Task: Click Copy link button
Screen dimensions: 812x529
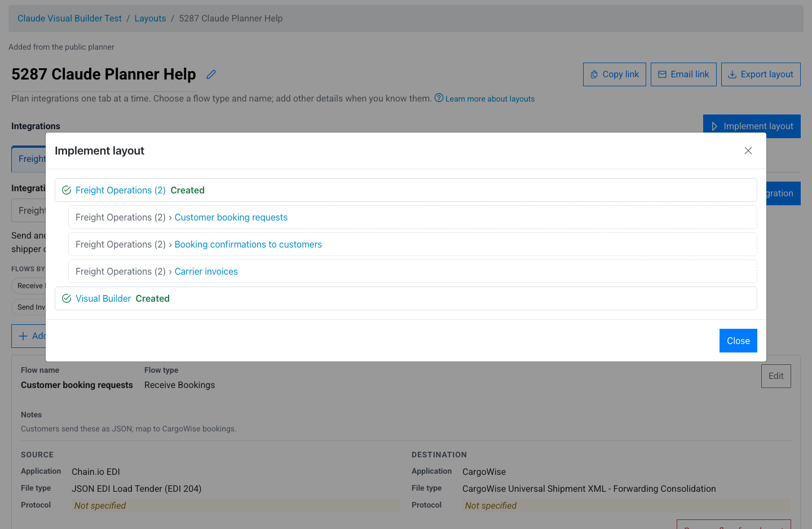Action: coord(615,74)
